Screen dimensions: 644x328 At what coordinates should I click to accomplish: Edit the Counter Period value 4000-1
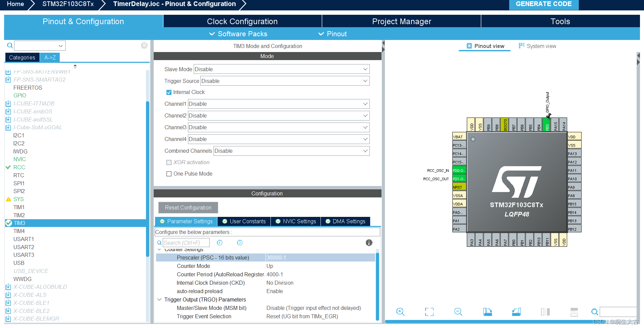tap(320, 274)
